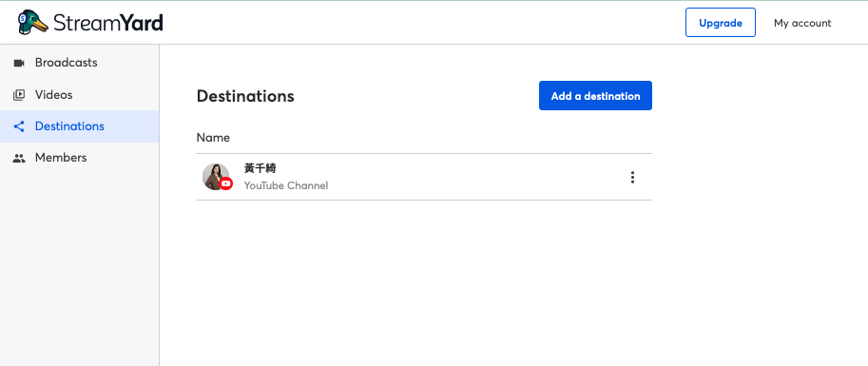This screenshot has width=868, height=366.
Task: Click the 黃千綺 channel avatar
Action: [216, 177]
